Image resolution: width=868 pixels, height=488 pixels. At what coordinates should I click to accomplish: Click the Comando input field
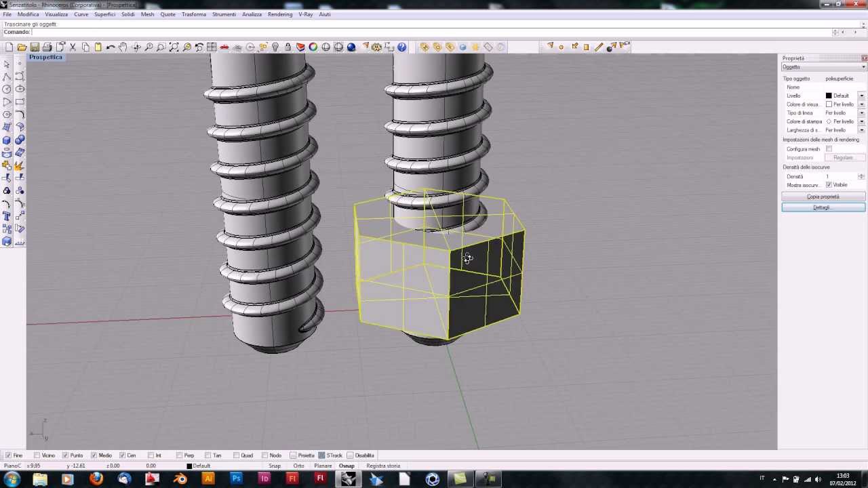431,33
